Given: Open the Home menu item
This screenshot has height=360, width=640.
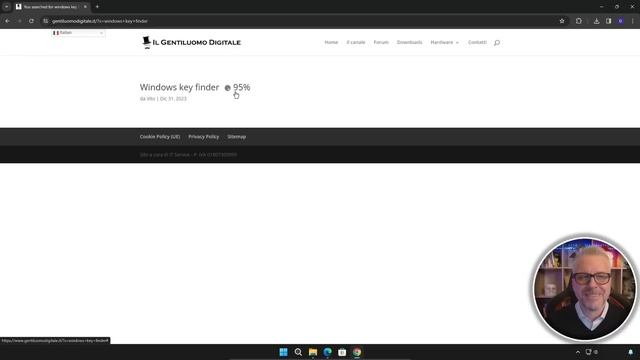Looking at the screenshot, I should [331, 42].
